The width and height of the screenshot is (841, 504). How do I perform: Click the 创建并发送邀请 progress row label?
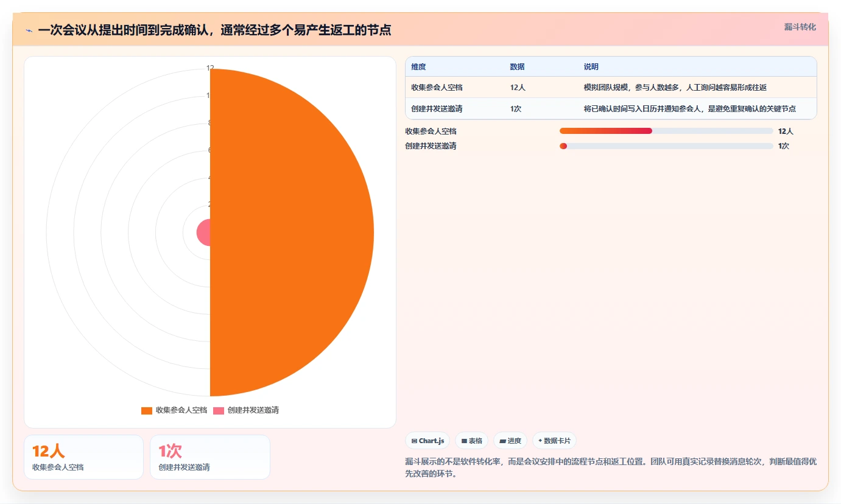click(431, 146)
